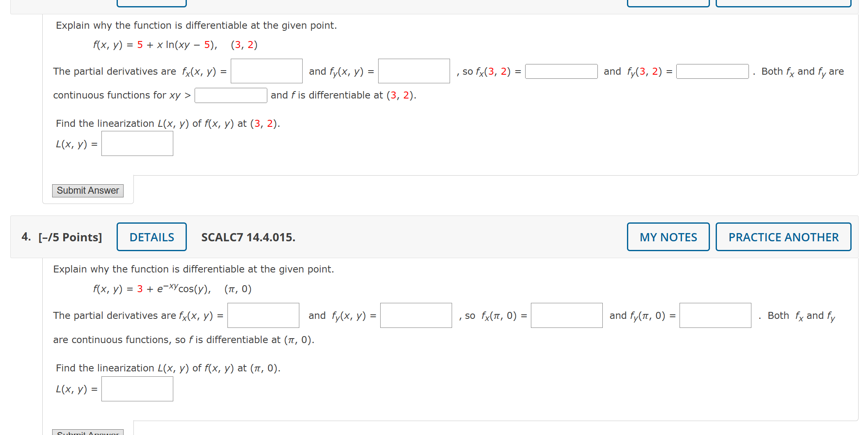The image size is (868, 435).
Task: Click PRACTICE ANOTHER for problem 4
Action: coord(783,237)
